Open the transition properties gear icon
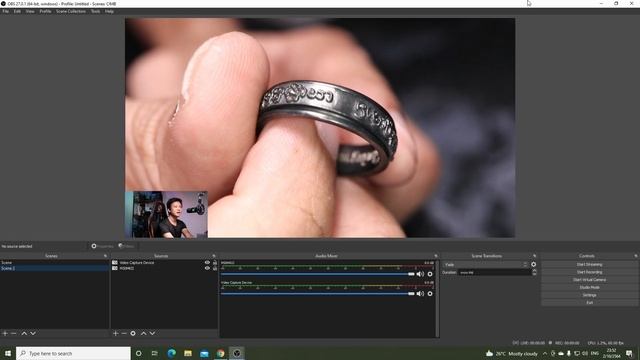This screenshot has width=640, height=360. tap(533, 264)
